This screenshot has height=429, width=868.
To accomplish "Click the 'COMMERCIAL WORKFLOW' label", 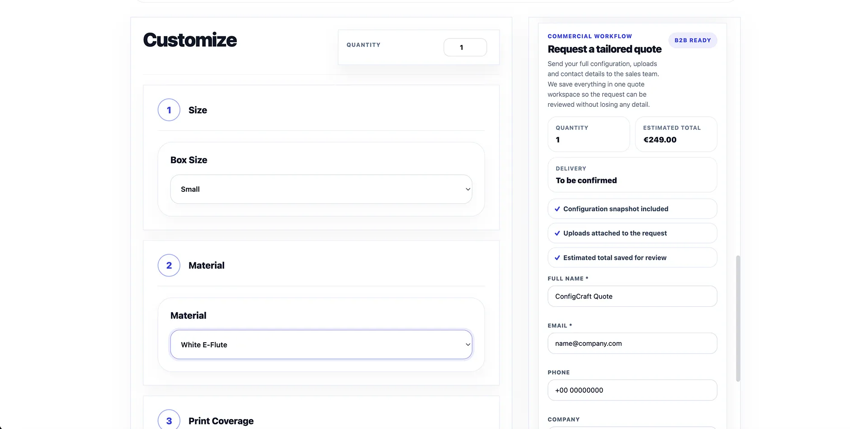I will pyautogui.click(x=590, y=36).
